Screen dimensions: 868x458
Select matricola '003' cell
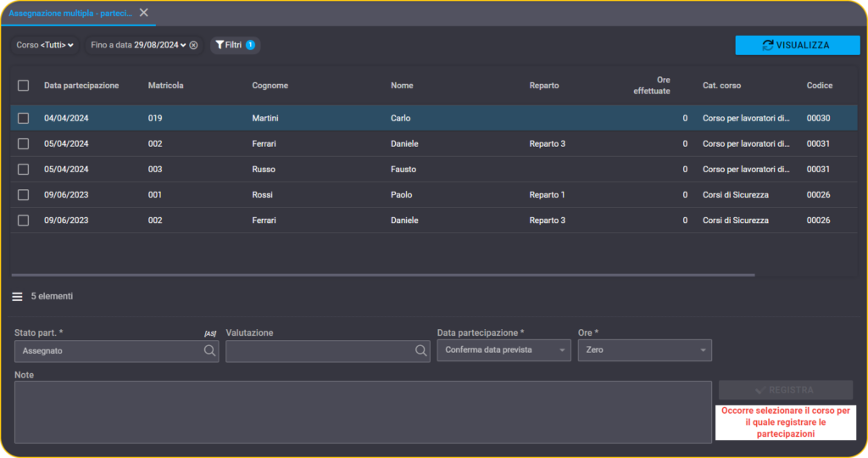pos(155,169)
